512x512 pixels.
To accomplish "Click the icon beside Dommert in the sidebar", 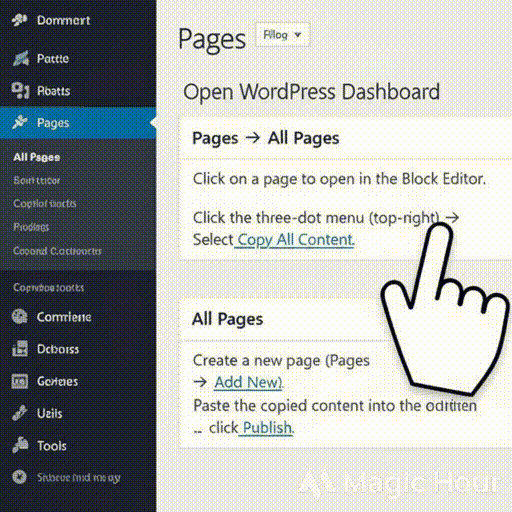I will click(x=19, y=20).
